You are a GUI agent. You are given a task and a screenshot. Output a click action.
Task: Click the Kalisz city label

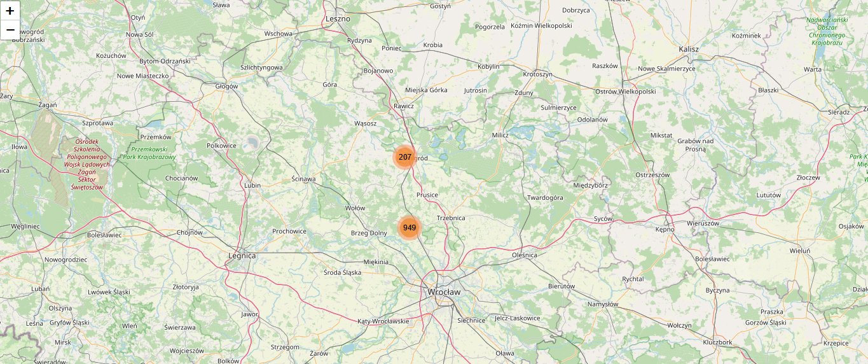[x=689, y=49]
